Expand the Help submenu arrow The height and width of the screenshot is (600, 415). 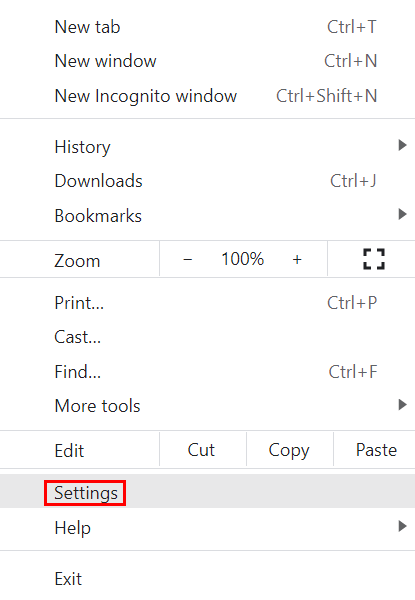(x=402, y=526)
